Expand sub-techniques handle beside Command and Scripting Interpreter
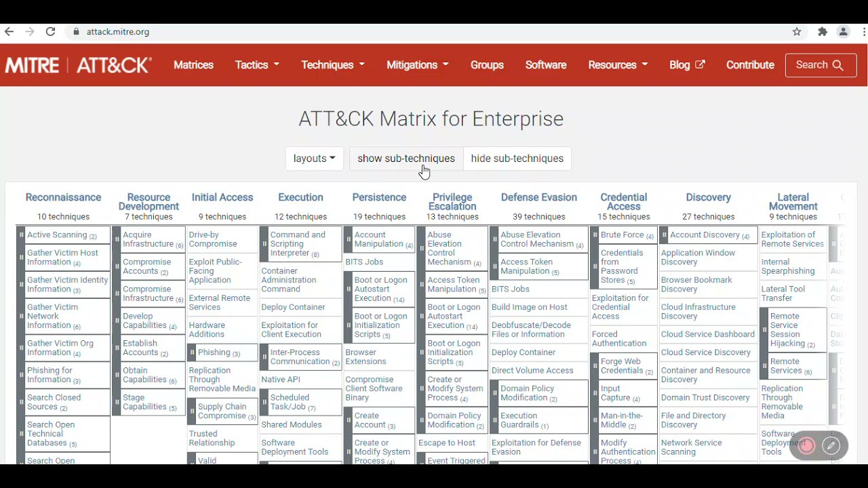Screen dimensions: 868x488 pos(264,244)
